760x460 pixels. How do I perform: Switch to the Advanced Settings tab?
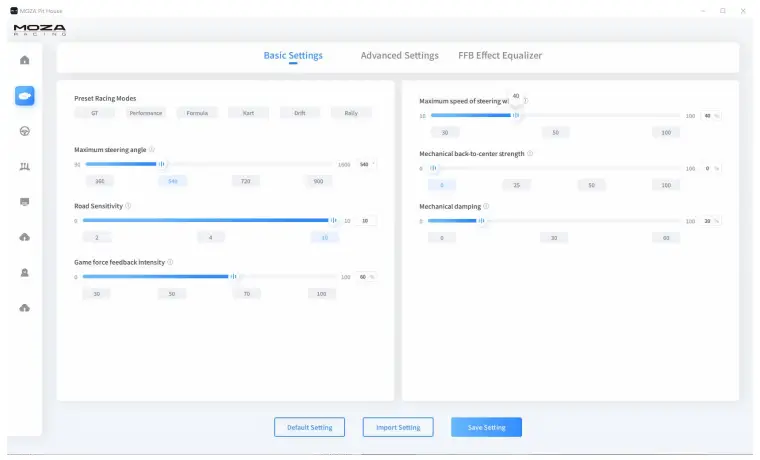(399, 55)
